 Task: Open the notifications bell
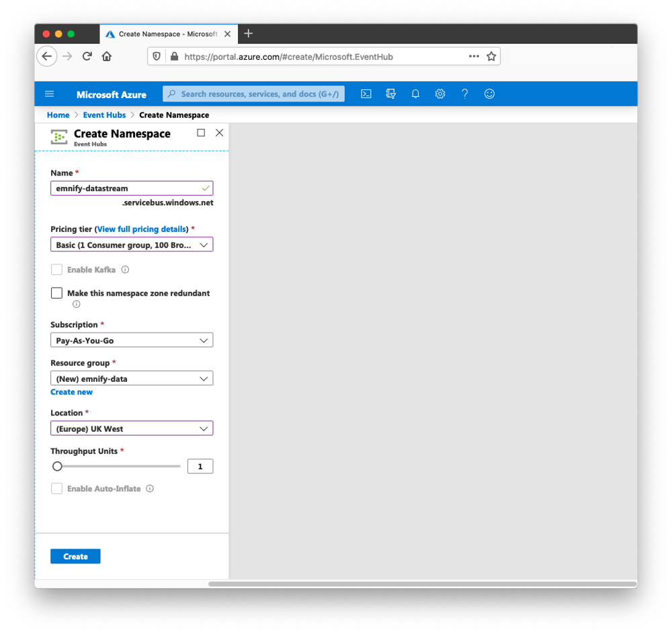point(415,94)
